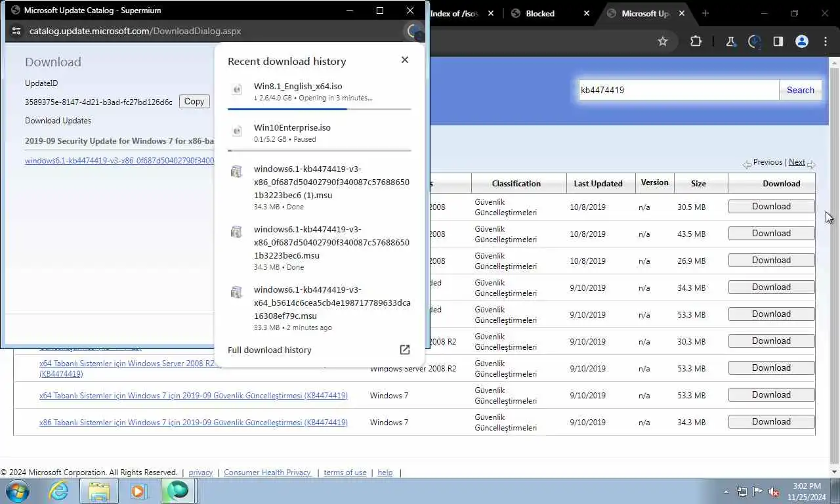Close the Recent download history popup
This screenshot has height=504, width=840.
(405, 60)
